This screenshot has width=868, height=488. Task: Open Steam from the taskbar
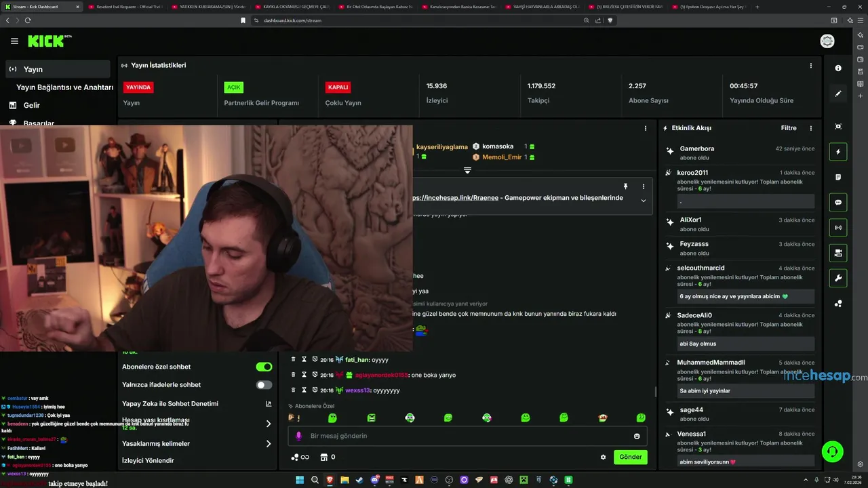(359, 480)
